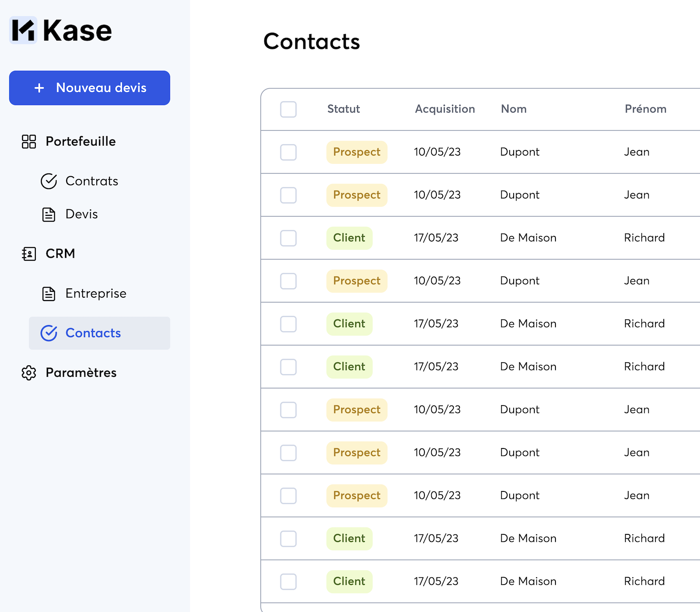The height and width of the screenshot is (612, 700).
Task: Select the checkbox in the last visible row
Action: 288,581
